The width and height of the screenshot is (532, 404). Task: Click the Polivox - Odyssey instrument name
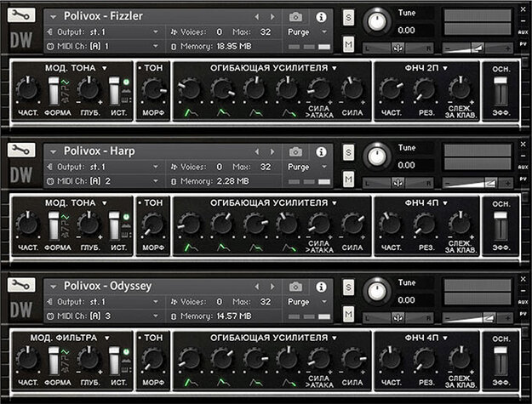[107, 286]
